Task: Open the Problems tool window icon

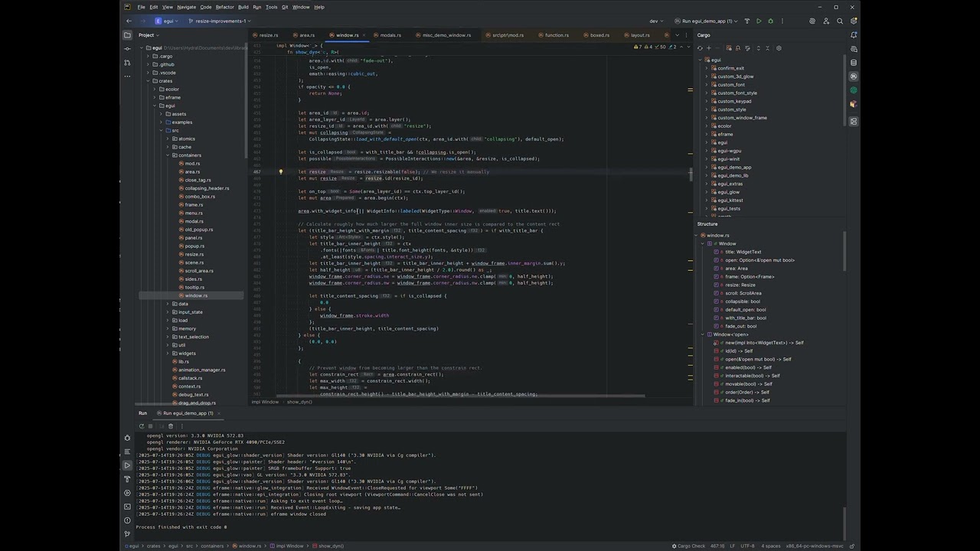Action: (128, 520)
